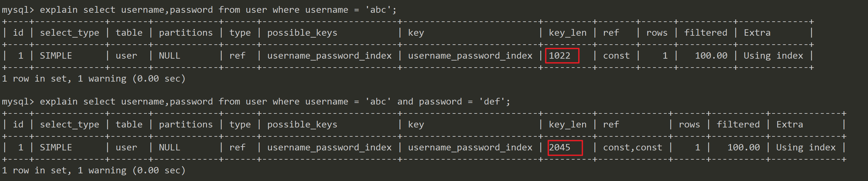Image resolution: width=868 pixels, height=181 pixels.
Task: Click the red-boxed key_len value 2045
Action: [560, 147]
